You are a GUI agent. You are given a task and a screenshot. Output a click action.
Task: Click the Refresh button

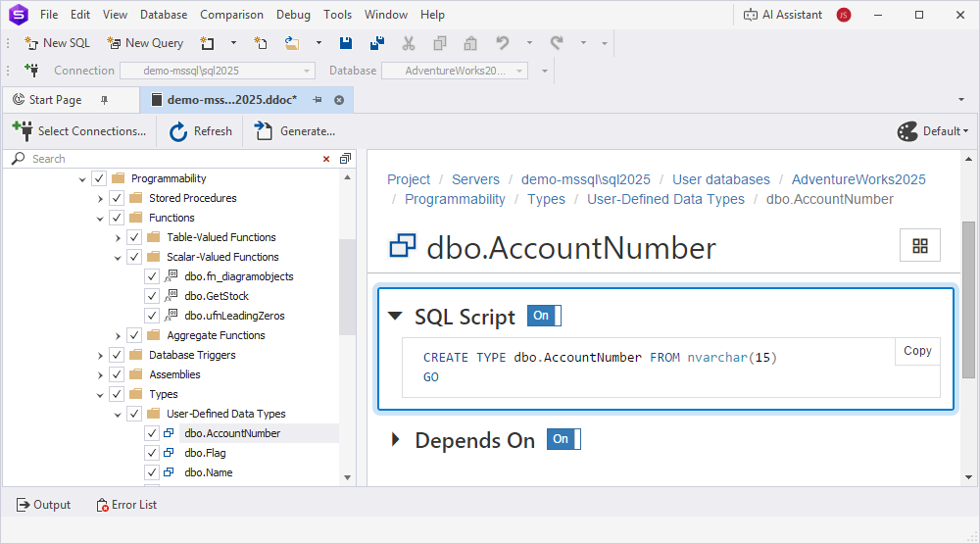[201, 131]
